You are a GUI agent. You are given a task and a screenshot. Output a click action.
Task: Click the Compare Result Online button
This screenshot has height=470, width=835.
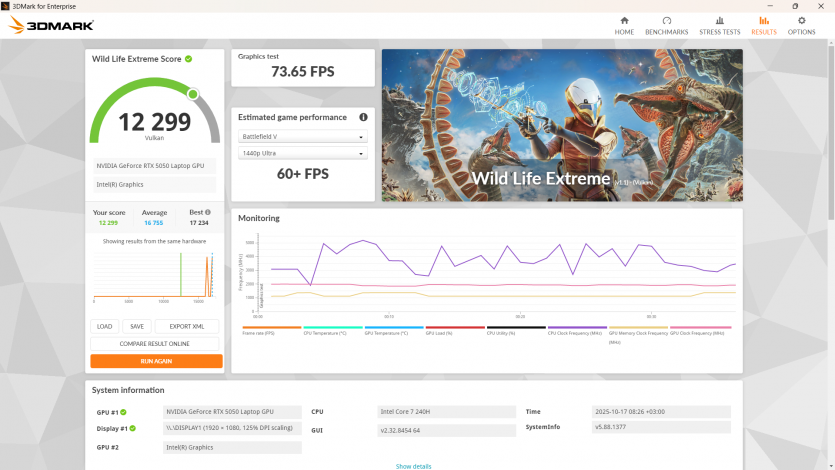[x=156, y=343]
